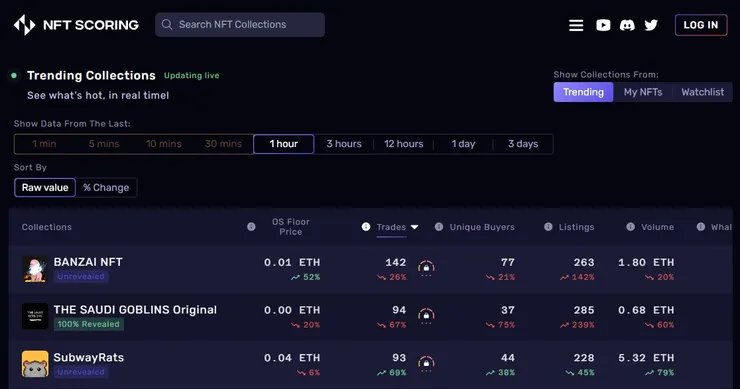The width and height of the screenshot is (740, 389).
Task: Sort by Unique Buyers column header
Action: tap(482, 227)
